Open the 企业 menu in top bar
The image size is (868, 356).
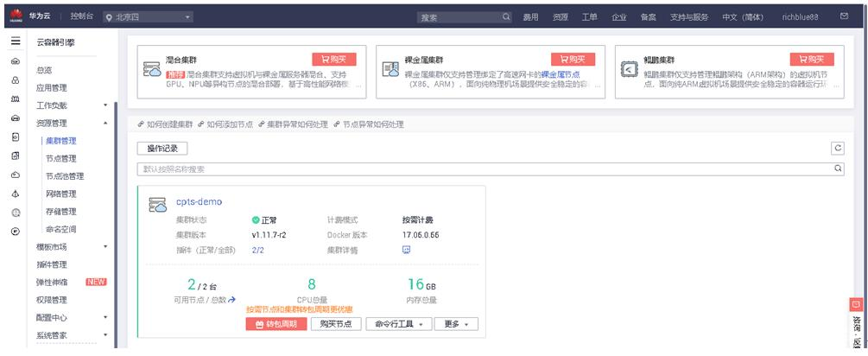click(619, 17)
